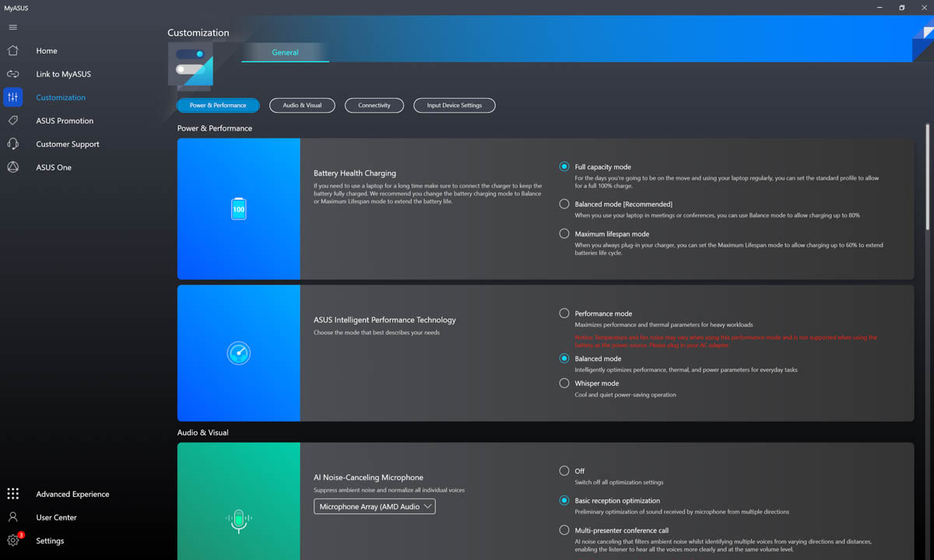Click the ASUS One triangle icon
934x560 pixels.
(x=12, y=167)
